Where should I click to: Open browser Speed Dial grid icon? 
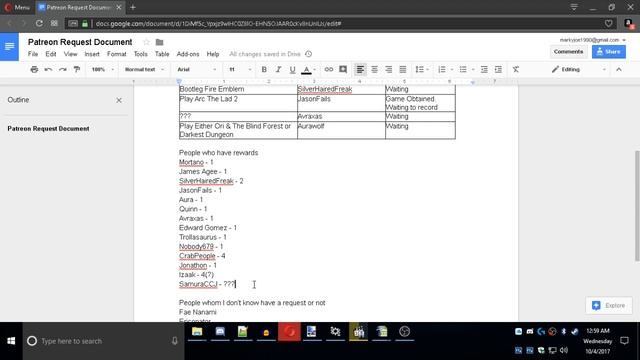54,23
